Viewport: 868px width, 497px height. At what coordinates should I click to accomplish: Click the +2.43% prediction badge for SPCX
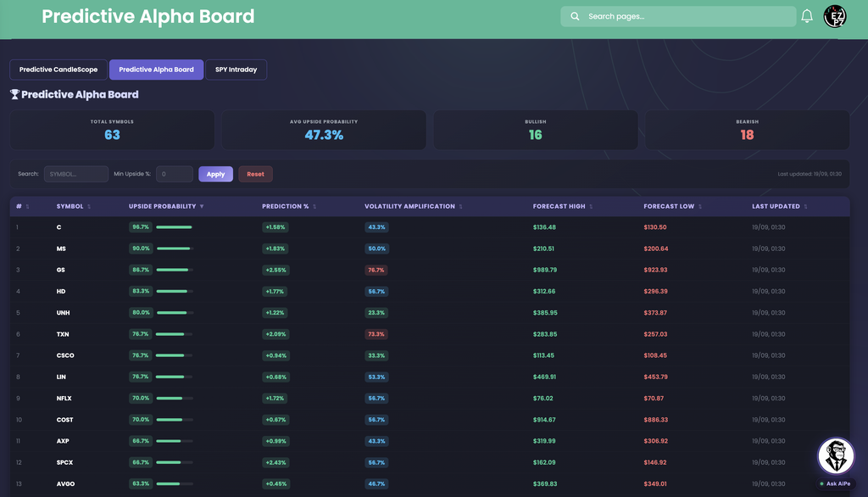tap(275, 462)
